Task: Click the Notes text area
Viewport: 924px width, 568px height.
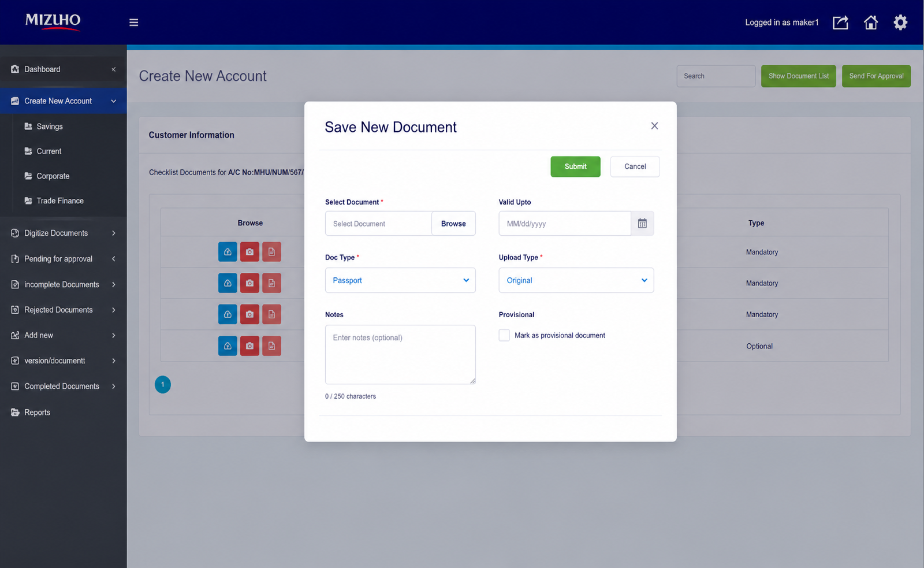Action: click(400, 354)
